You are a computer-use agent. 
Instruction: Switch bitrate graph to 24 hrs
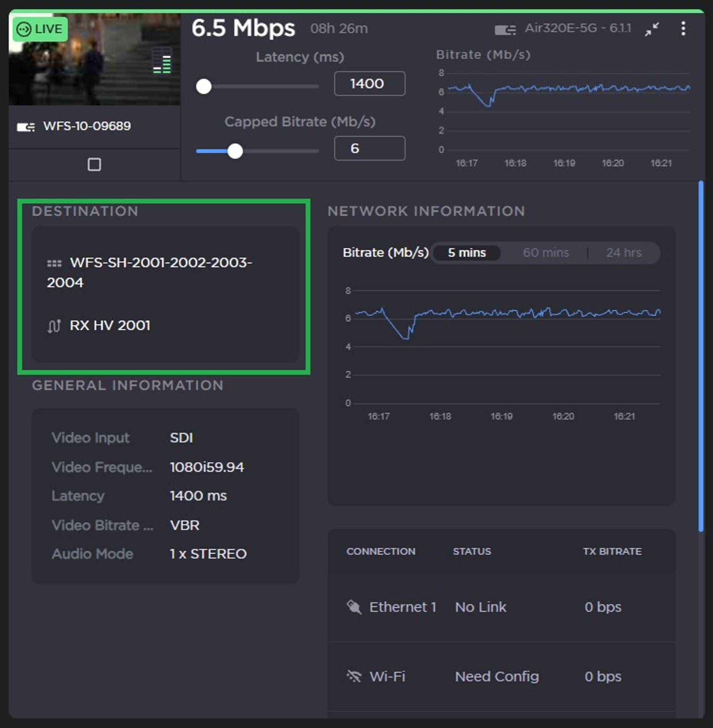(x=623, y=253)
